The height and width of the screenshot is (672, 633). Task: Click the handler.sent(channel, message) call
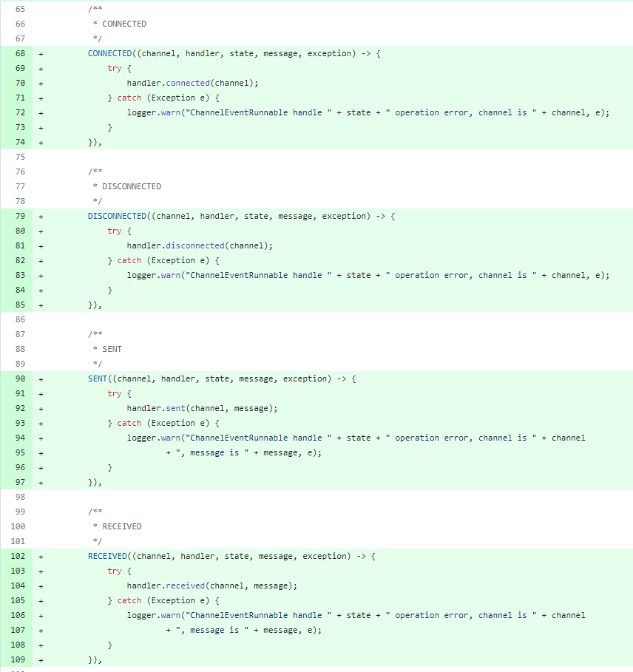pyautogui.click(x=203, y=408)
